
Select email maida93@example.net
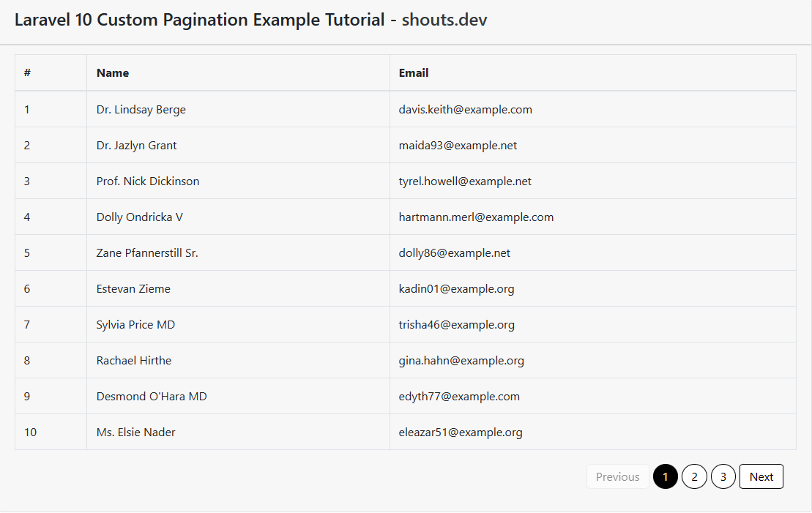458,146
